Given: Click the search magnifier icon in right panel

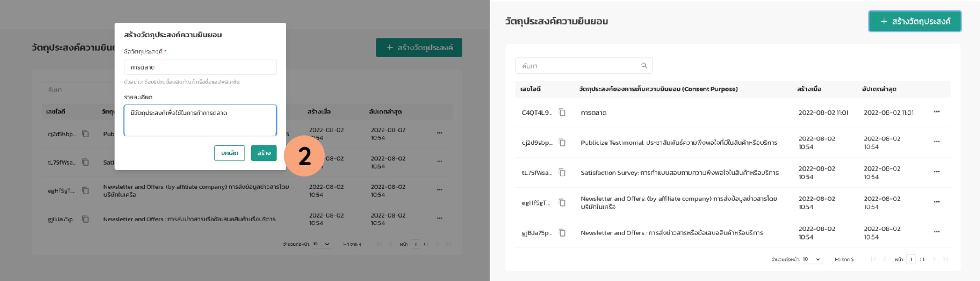Looking at the screenshot, I should 644,66.
